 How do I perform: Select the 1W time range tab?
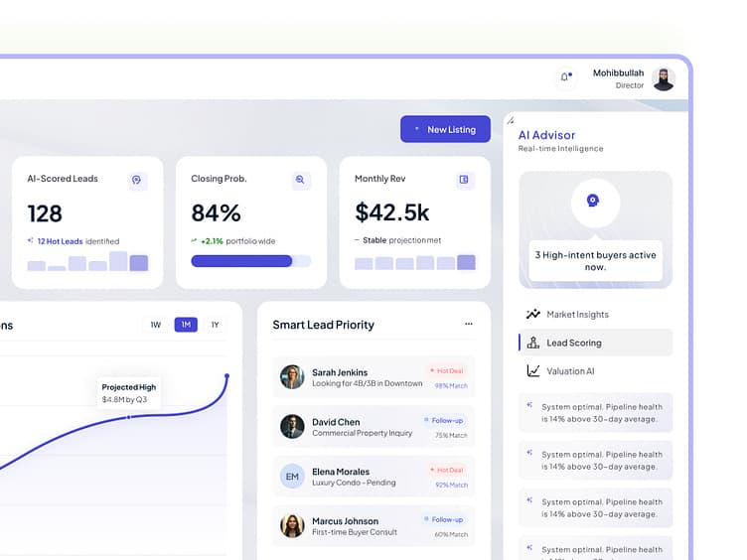tap(156, 325)
